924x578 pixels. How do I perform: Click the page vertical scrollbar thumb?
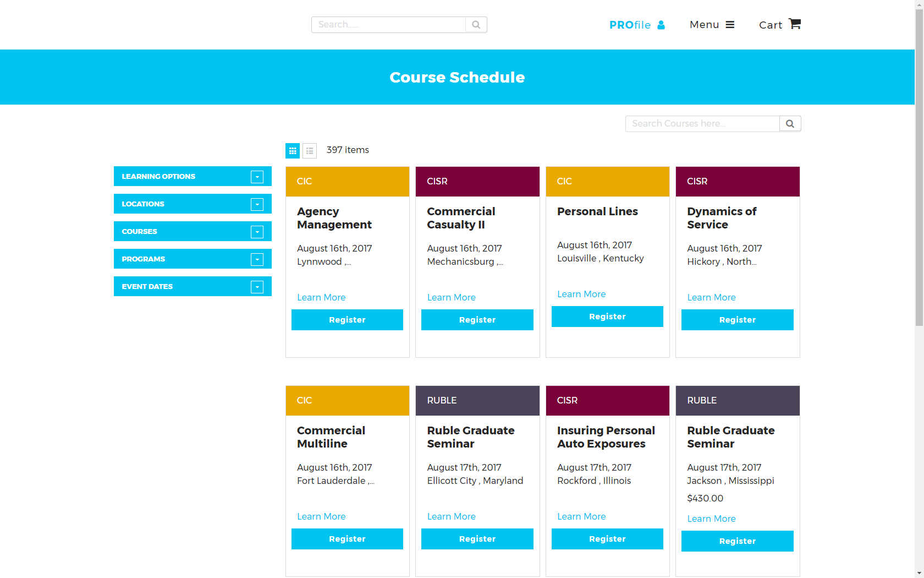pyautogui.click(x=919, y=165)
